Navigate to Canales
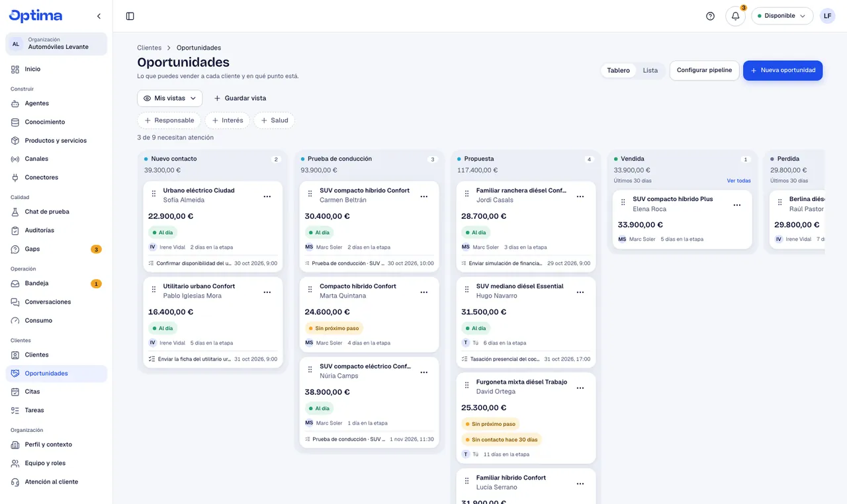Image resolution: width=847 pixels, height=504 pixels. click(x=56, y=159)
